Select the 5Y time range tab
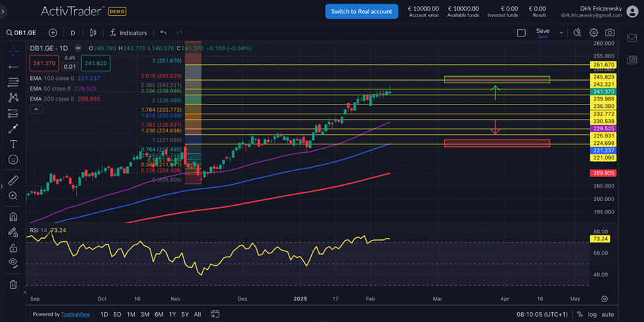This screenshot has width=644, height=322. pyautogui.click(x=185, y=315)
